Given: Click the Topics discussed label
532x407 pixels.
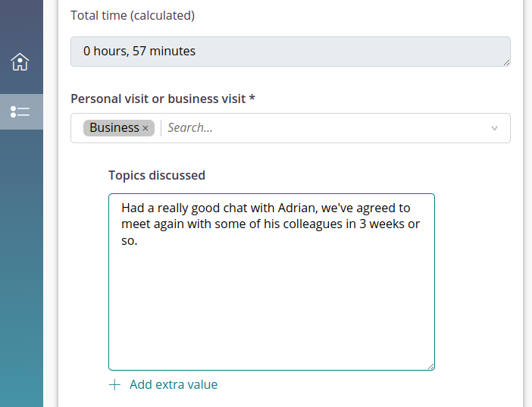Looking at the screenshot, I should [157, 175].
